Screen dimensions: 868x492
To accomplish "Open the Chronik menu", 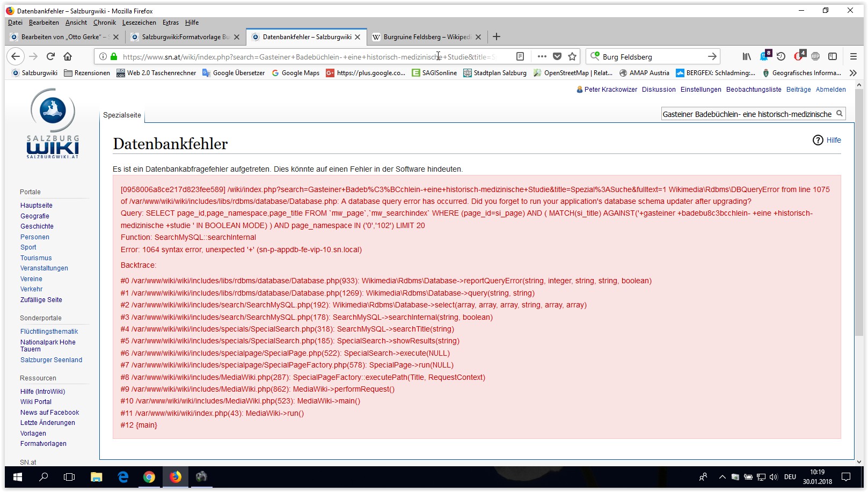I will (104, 23).
